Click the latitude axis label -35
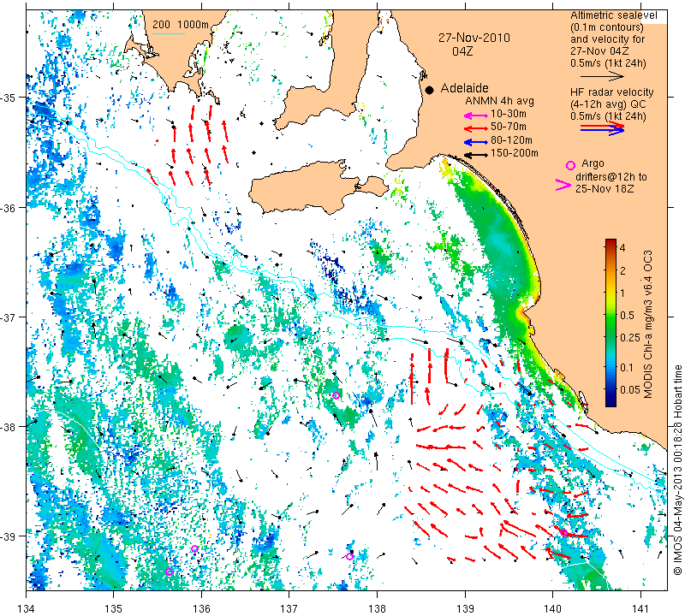The image size is (685, 616). (x=9, y=98)
